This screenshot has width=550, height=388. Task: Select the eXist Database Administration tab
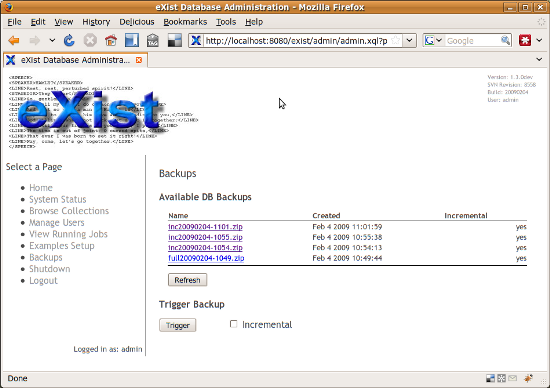pos(75,60)
